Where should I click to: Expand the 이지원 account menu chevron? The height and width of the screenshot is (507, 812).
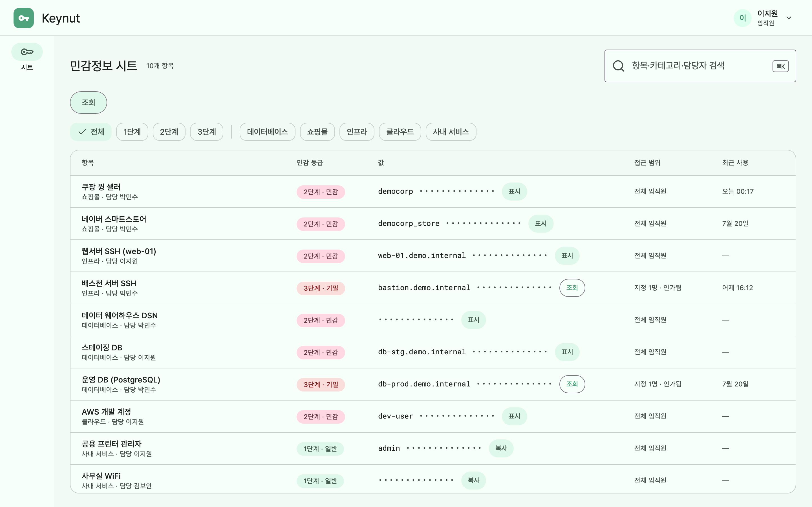789,18
